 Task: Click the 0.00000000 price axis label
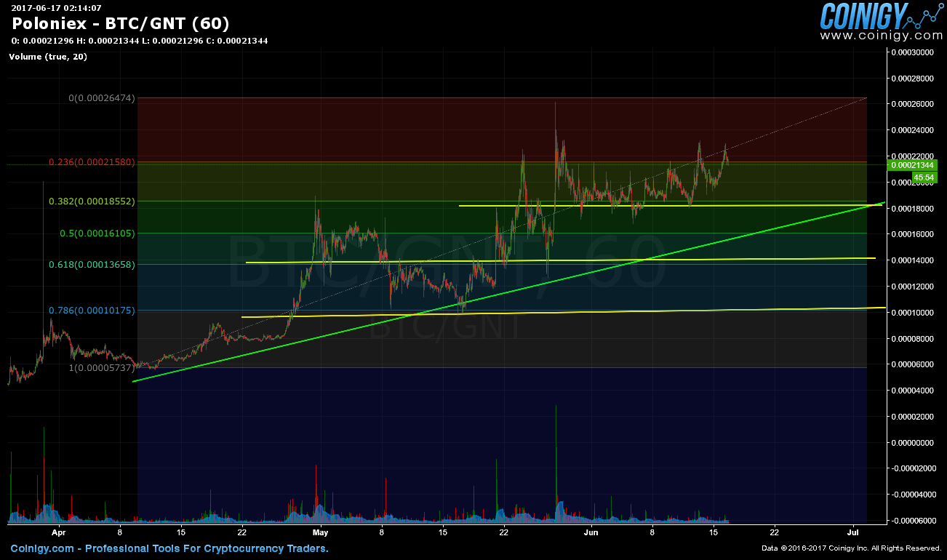pyautogui.click(x=914, y=443)
